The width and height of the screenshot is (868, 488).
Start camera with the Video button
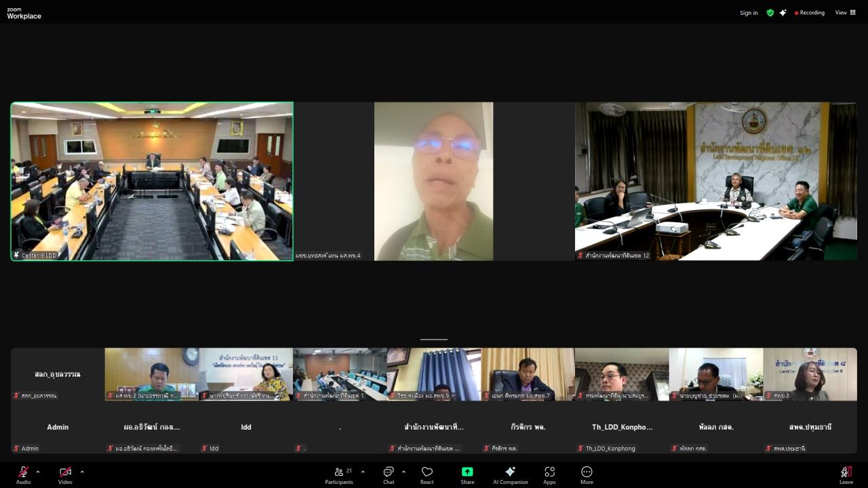coord(65,472)
